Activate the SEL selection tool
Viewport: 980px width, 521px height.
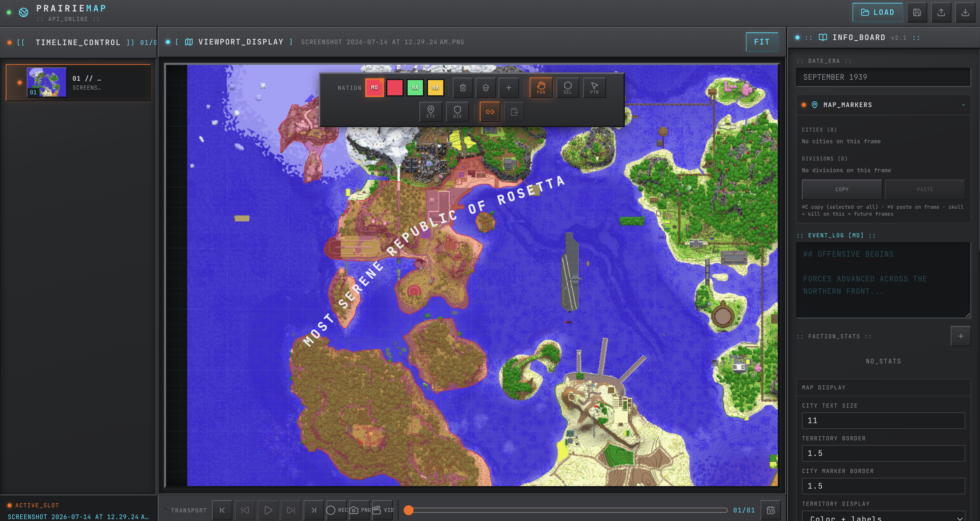[568, 88]
